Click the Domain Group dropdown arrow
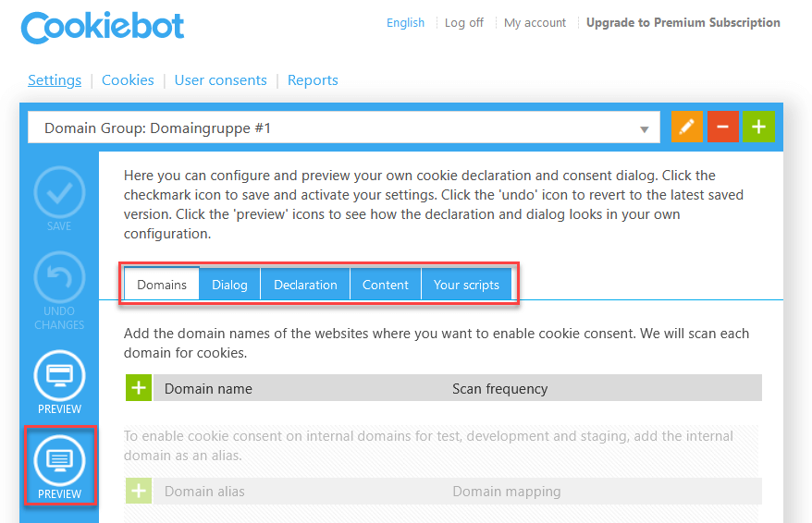Image resolution: width=812 pixels, height=523 pixels. pos(645,129)
